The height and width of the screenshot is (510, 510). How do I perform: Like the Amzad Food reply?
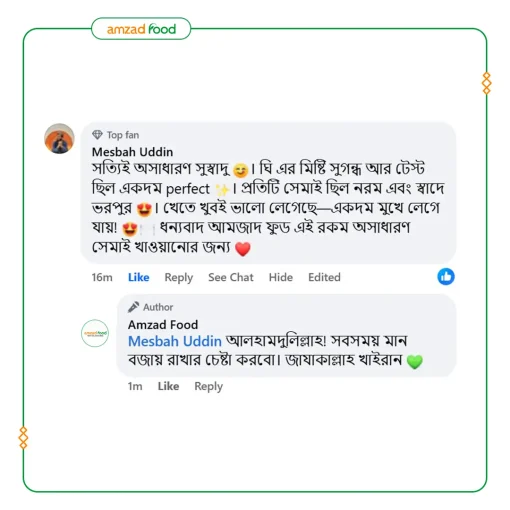pos(168,386)
